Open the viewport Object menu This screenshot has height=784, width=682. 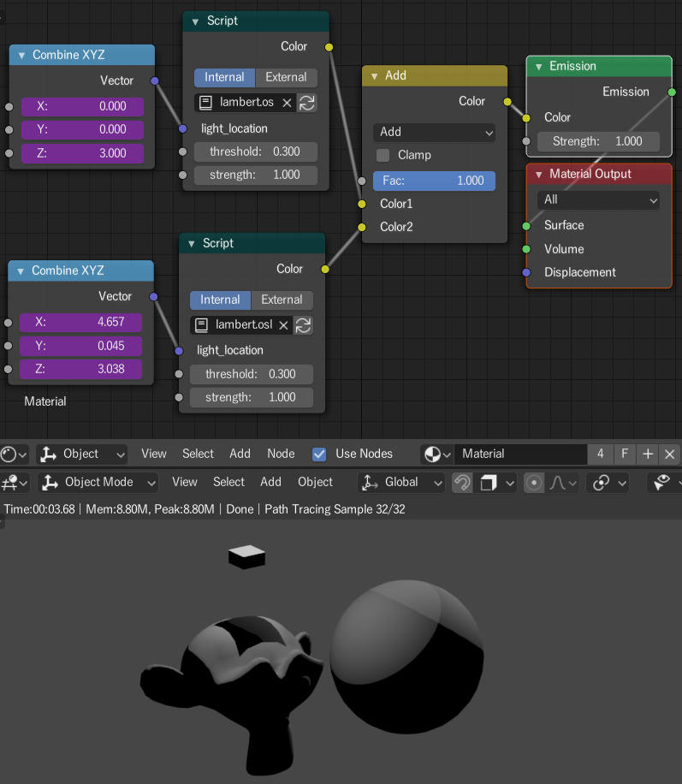[315, 482]
